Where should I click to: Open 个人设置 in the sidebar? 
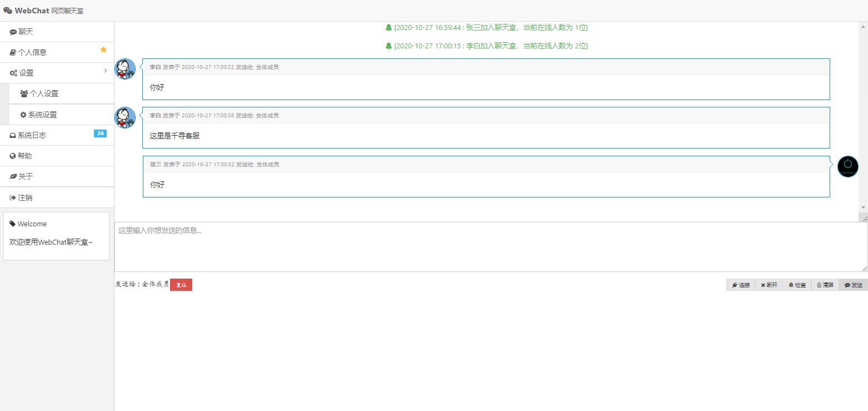pos(62,93)
